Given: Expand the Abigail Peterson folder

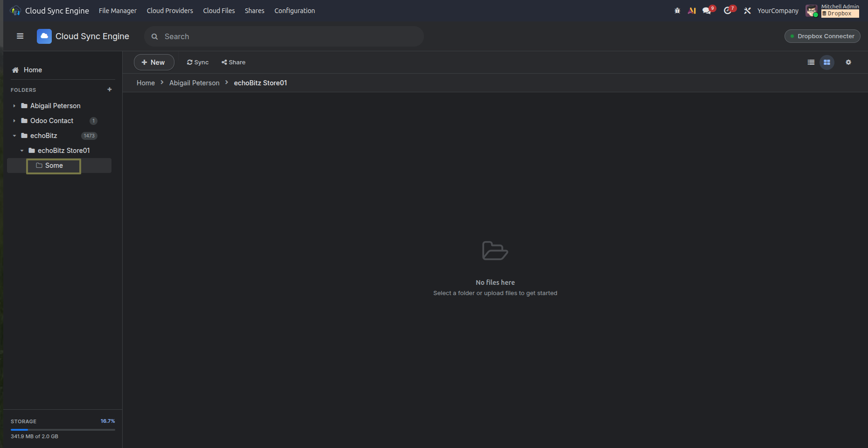Looking at the screenshot, I should click(14, 106).
